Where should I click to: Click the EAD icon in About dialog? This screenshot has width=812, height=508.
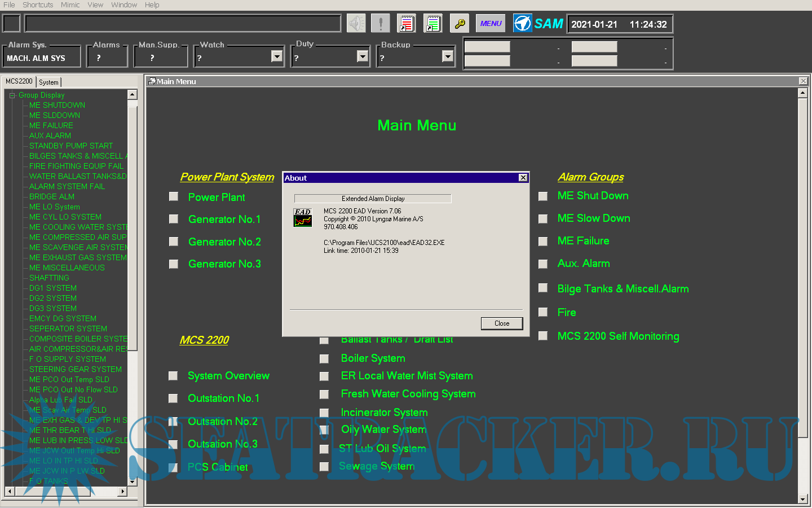303,218
